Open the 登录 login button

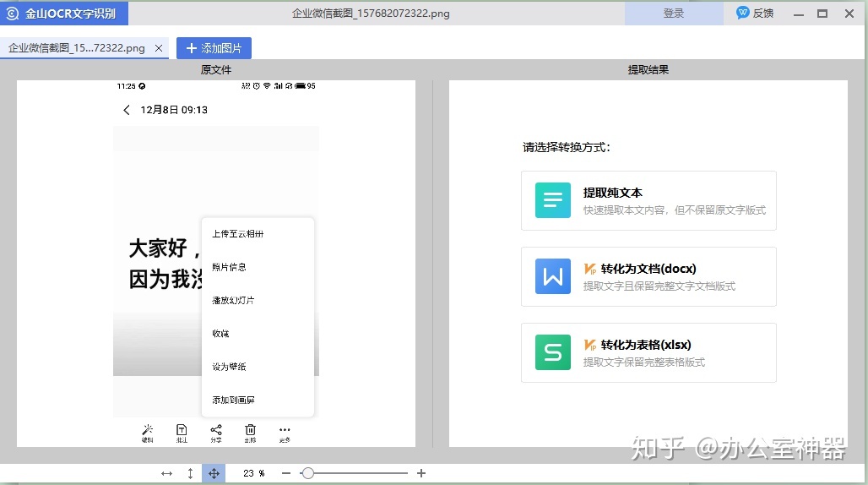tap(674, 14)
